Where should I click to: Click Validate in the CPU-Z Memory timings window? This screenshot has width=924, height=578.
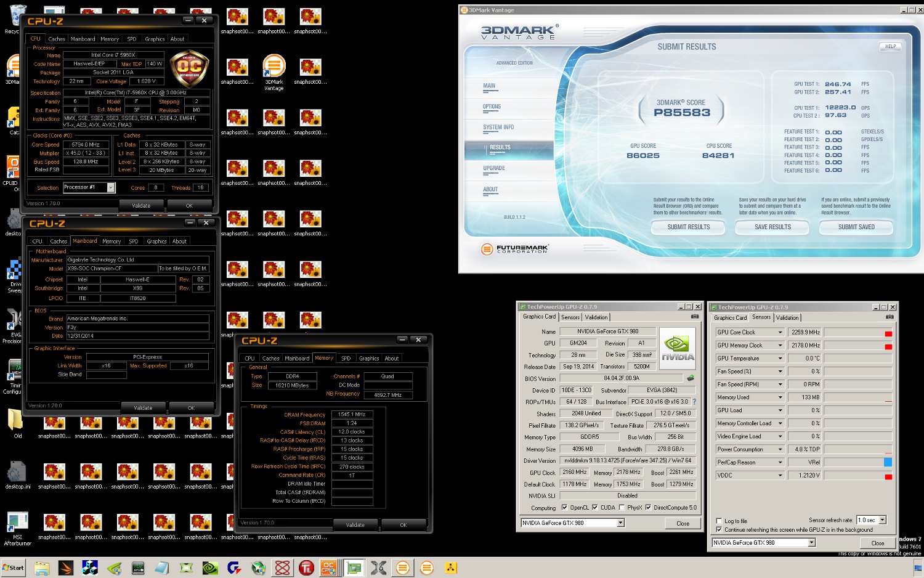click(355, 525)
